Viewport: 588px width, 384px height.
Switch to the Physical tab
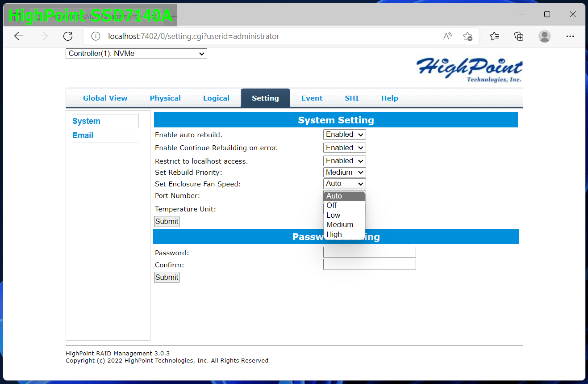(165, 98)
